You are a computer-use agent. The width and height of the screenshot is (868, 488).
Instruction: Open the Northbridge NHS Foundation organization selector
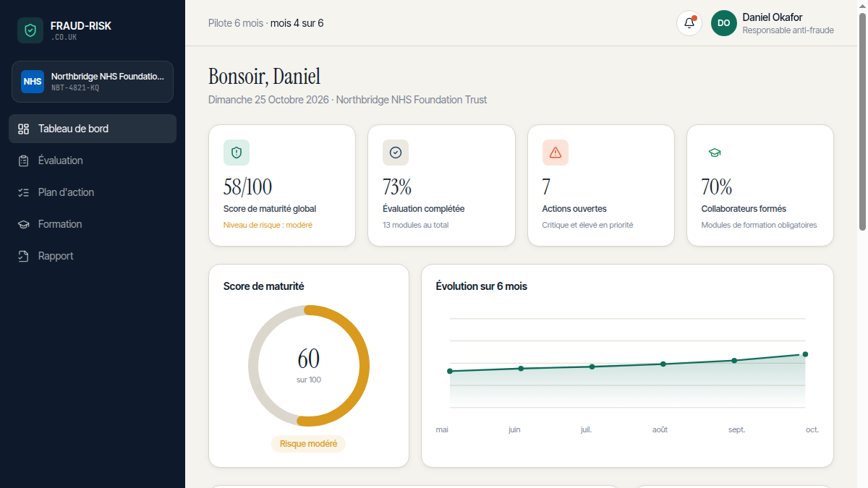tap(93, 82)
